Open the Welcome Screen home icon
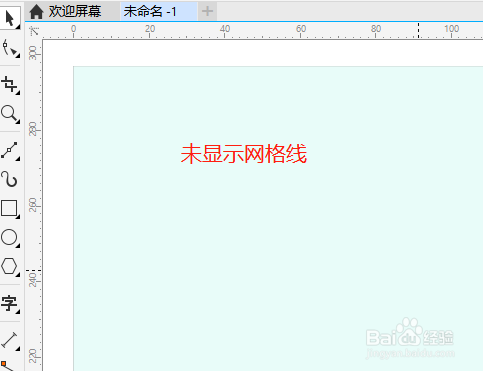The image size is (483, 371). (36, 12)
